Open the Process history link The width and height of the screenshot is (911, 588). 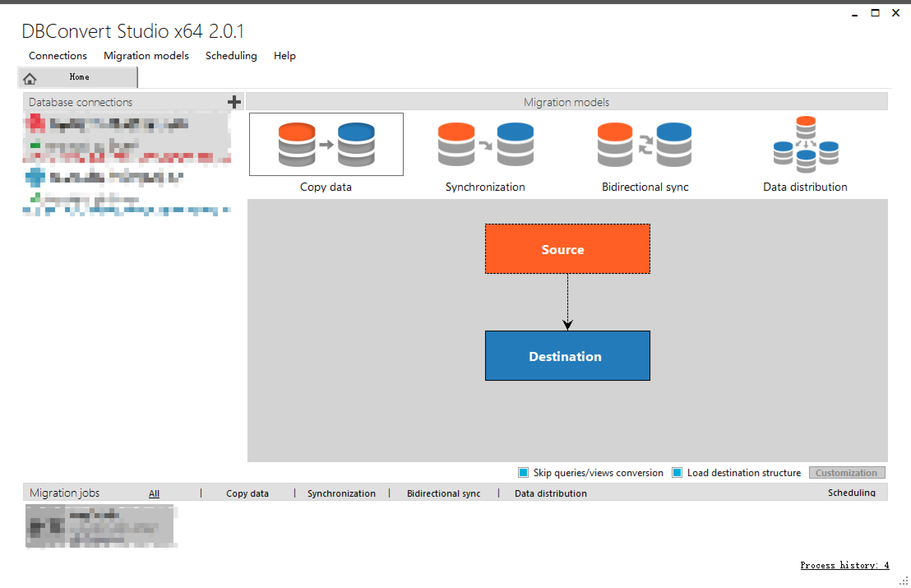point(845,565)
